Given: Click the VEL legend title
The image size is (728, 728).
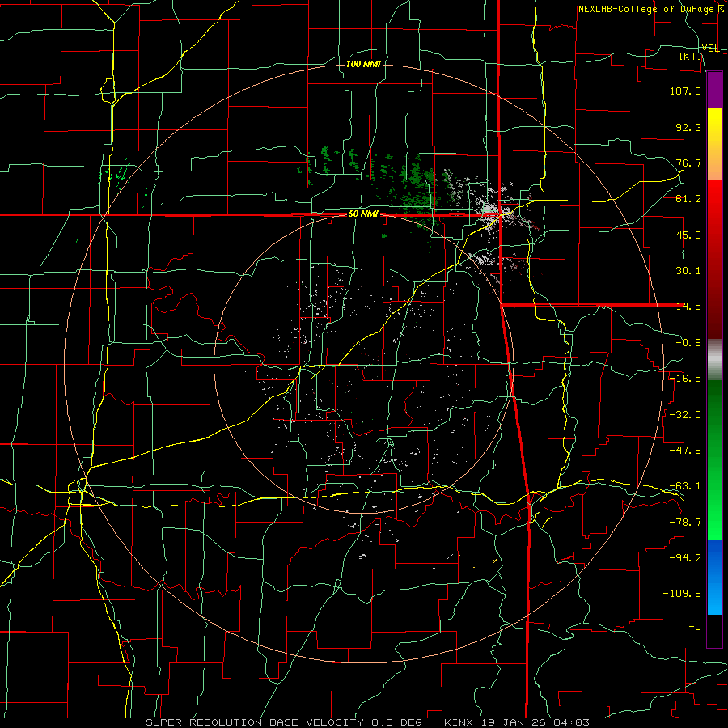Looking at the screenshot, I should 710,49.
